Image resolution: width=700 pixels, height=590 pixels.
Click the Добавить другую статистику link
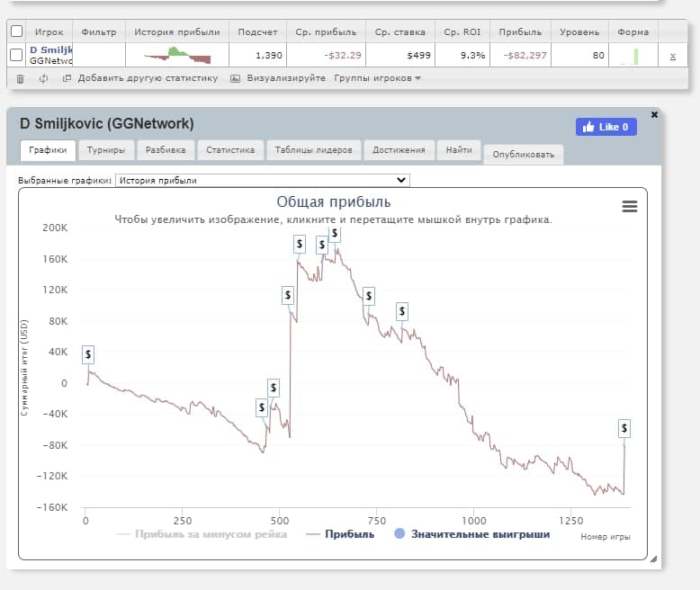147,78
